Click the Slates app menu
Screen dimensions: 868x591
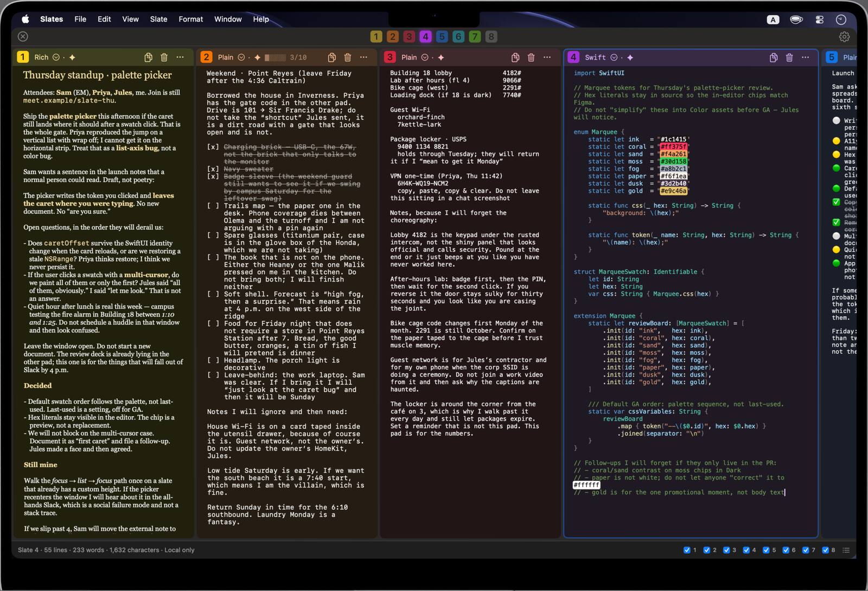point(52,19)
